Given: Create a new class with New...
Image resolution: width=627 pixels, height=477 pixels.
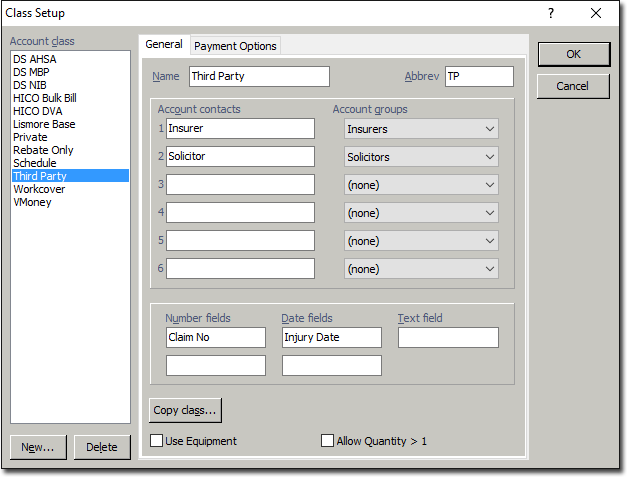Looking at the screenshot, I should 38,447.
